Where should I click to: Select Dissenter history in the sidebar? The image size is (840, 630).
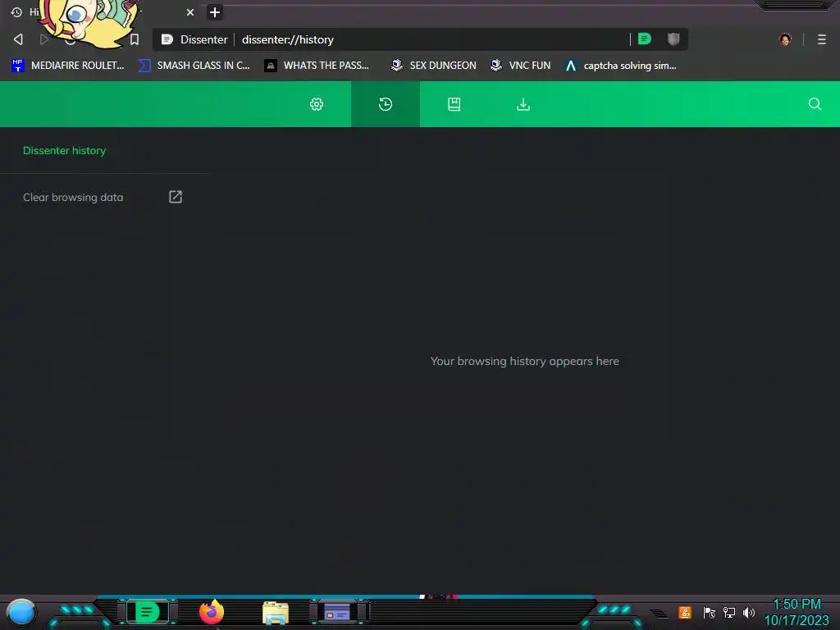pos(64,151)
